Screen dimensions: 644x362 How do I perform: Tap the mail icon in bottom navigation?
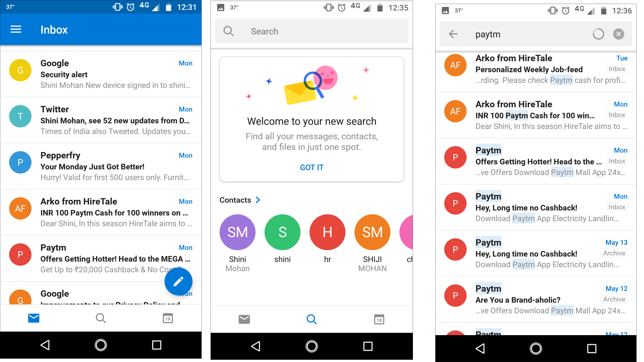pos(34,318)
